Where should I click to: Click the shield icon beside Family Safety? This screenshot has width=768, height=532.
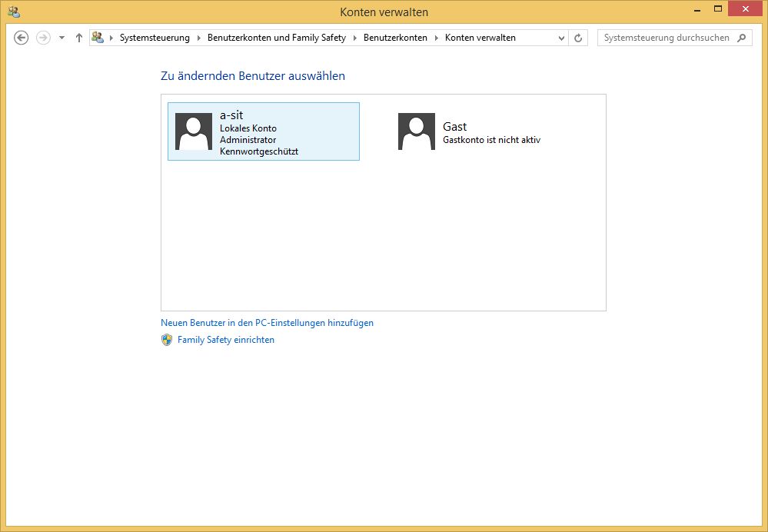pyautogui.click(x=167, y=340)
